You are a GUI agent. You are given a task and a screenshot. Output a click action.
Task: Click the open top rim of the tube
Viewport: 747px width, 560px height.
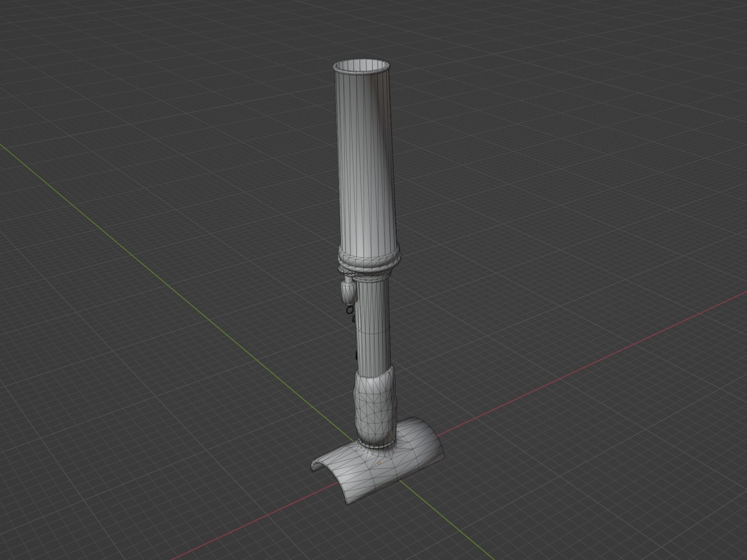[x=362, y=66]
